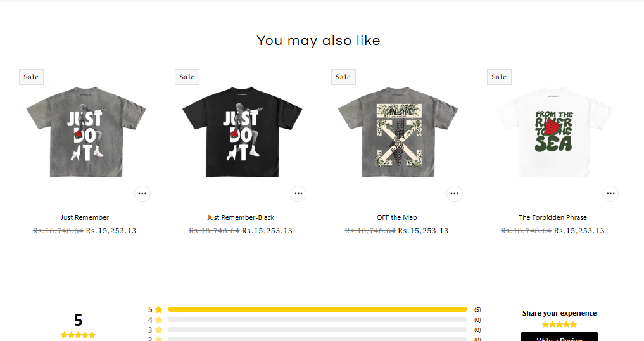Filter reviews by the 5 star bar
The height and width of the screenshot is (341, 644).
(315, 309)
